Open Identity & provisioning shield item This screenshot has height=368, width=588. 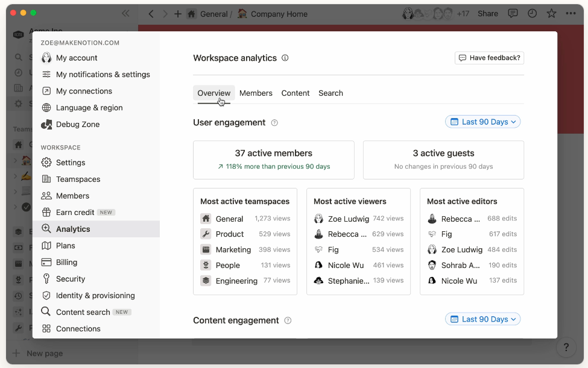[x=96, y=295]
